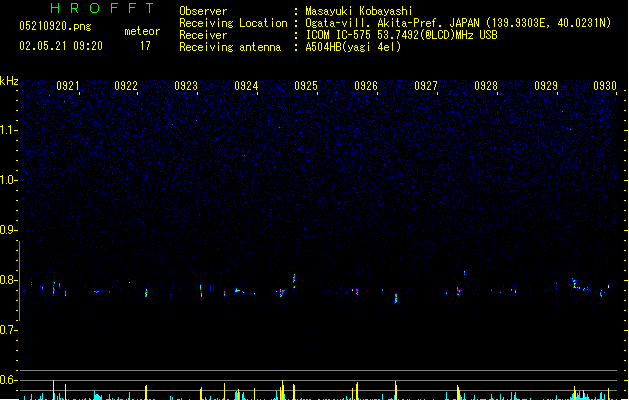Click the 0924 time marker
629x400 pixels.
point(246,86)
